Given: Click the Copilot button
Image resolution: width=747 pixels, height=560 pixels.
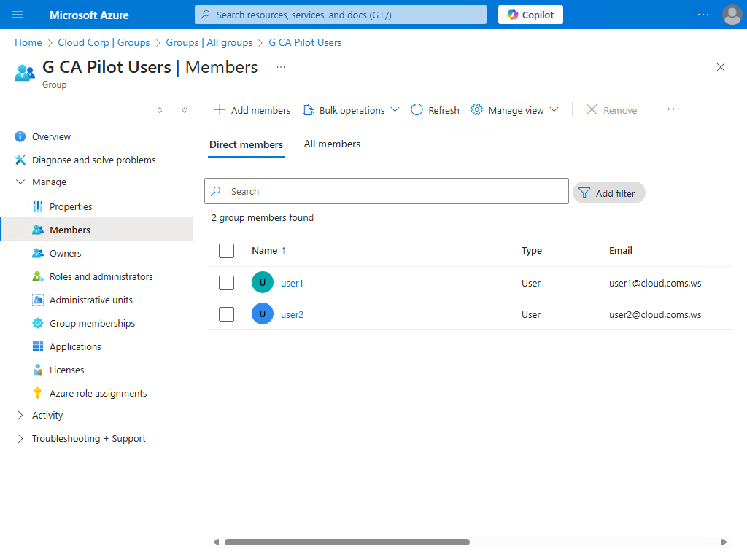Looking at the screenshot, I should pyautogui.click(x=530, y=15).
